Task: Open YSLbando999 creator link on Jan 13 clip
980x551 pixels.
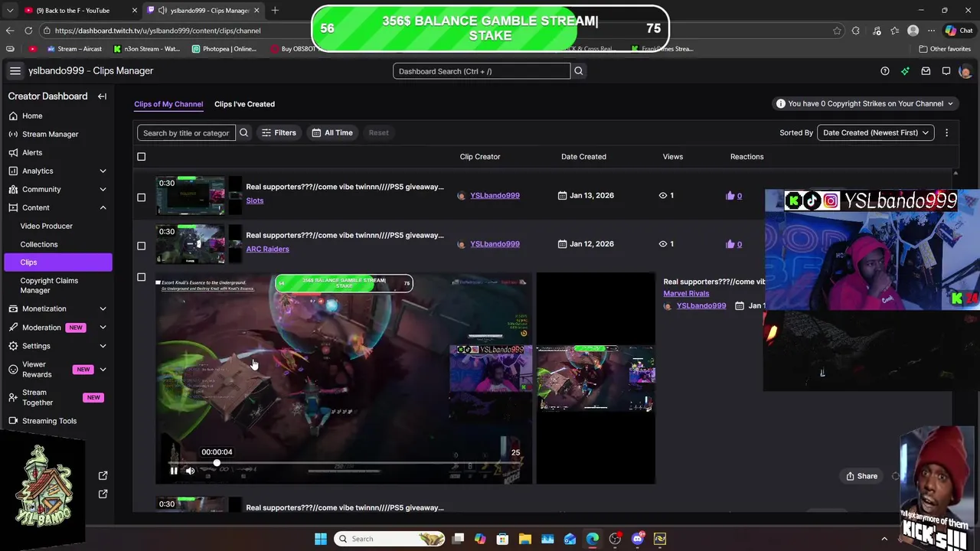Action: (x=495, y=195)
